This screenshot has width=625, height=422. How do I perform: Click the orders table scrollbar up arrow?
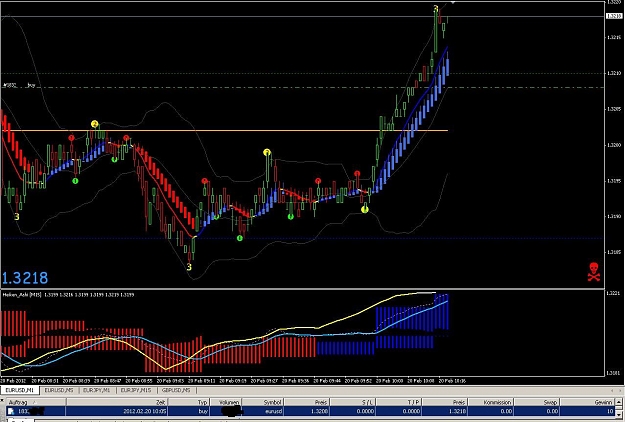click(x=619, y=402)
